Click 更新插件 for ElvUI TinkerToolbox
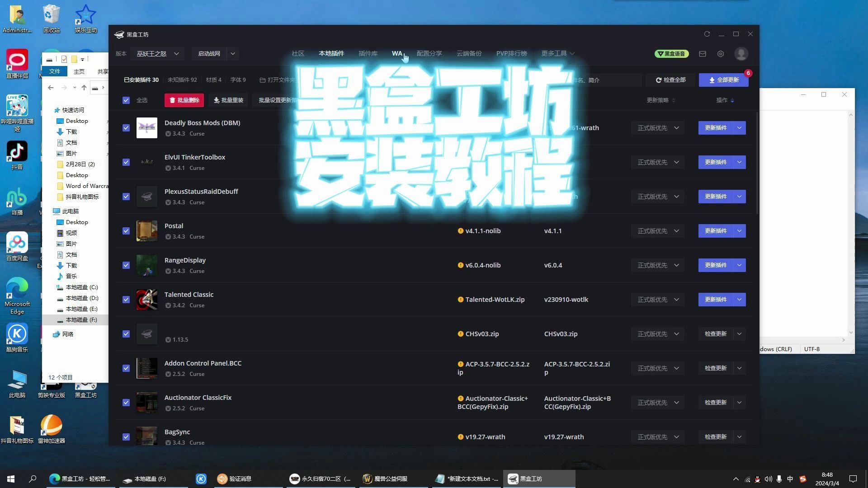Screen dimensions: 868x488 pyautogui.click(x=716, y=162)
